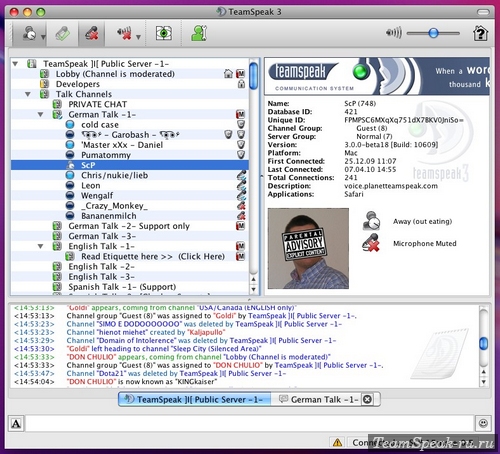Click the Away (out eating) status icon
Screen dimensions: 500x454
click(371, 221)
